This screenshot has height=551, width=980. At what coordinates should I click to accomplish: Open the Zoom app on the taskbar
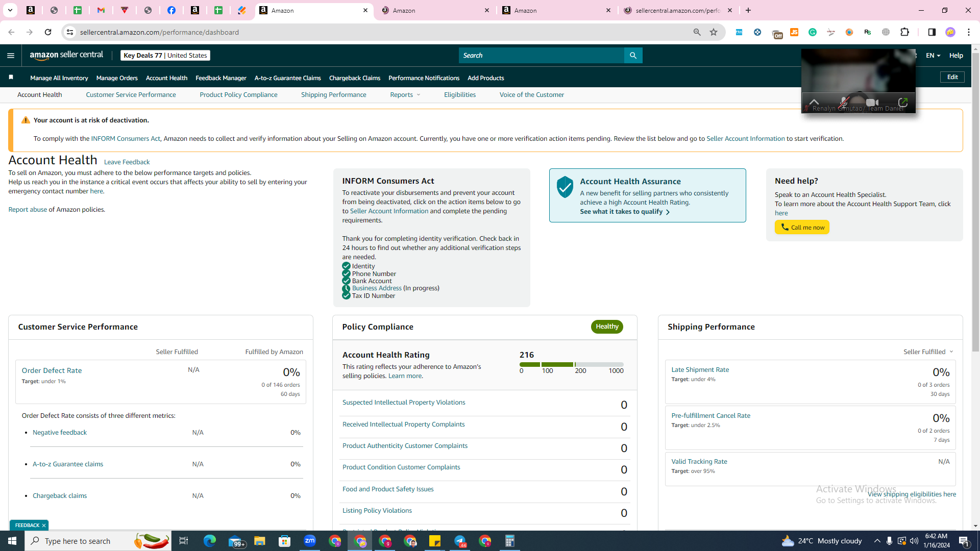pos(310,541)
